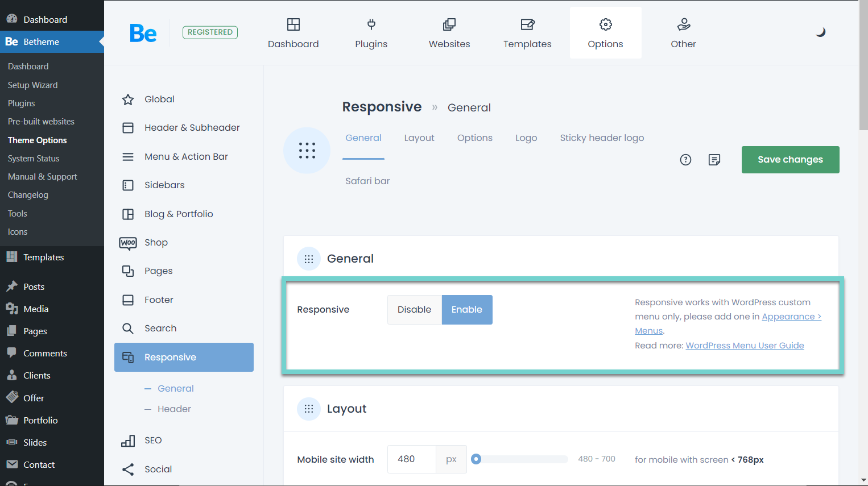Screen dimensions: 868x486
Task: Click the REGISTERED badge
Action: point(210,32)
